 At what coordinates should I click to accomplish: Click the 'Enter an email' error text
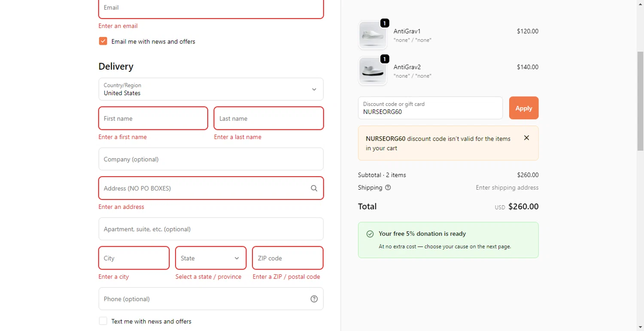[x=118, y=26]
